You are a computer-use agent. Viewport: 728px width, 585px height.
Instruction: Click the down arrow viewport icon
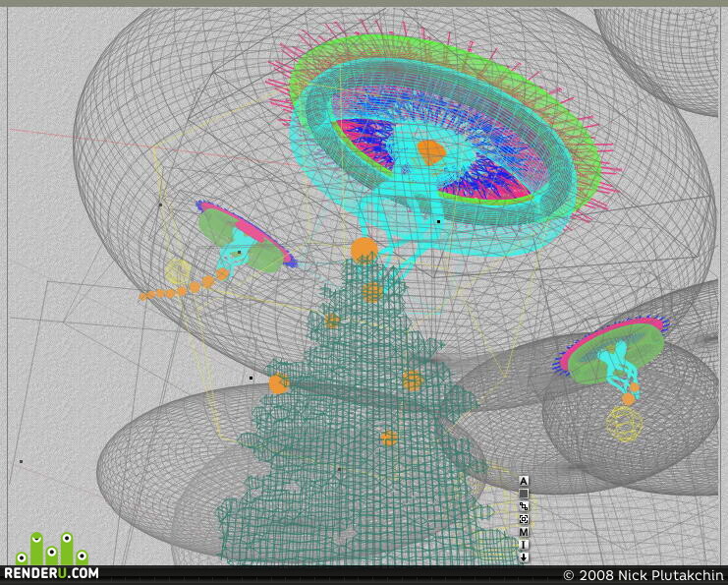[x=524, y=557]
